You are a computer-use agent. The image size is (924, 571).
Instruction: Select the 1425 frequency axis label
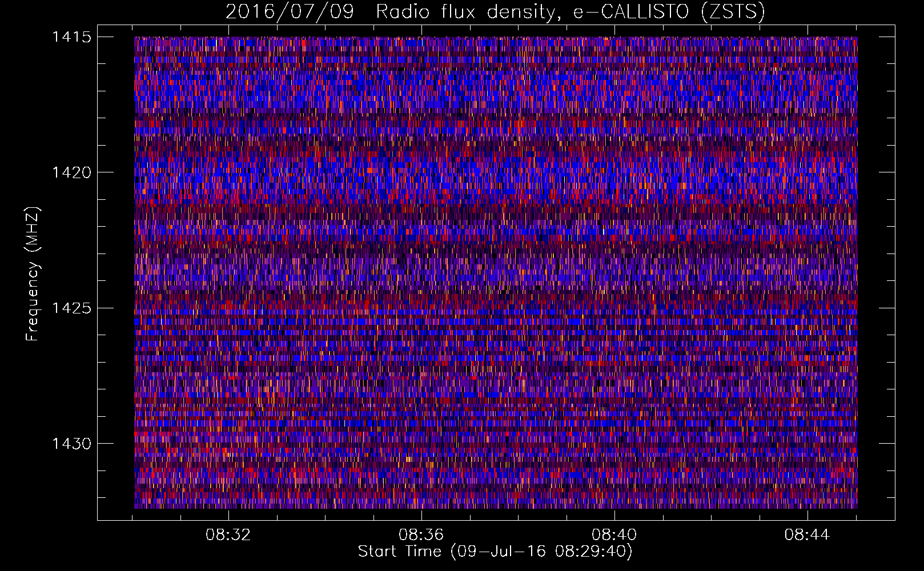click(x=71, y=308)
